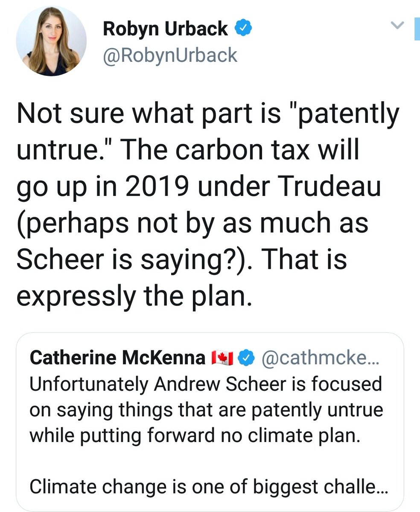Click "on saying things that are patently untrue"

(206, 410)
